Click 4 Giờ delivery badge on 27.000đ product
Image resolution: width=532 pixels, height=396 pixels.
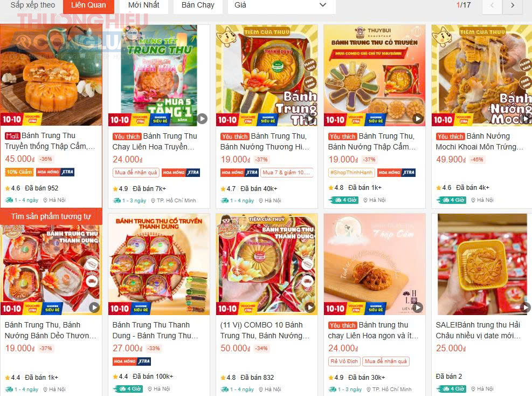(128, 389)
